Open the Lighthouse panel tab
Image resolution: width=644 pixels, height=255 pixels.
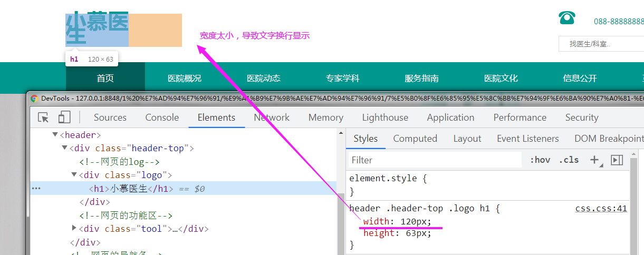pyautogui.click(x=385, y=117)
